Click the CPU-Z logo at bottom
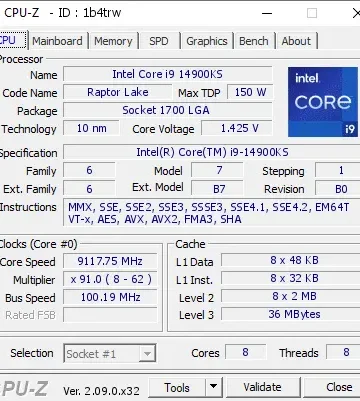This screenshot has width=360, height=401. [x=24, y=389]
